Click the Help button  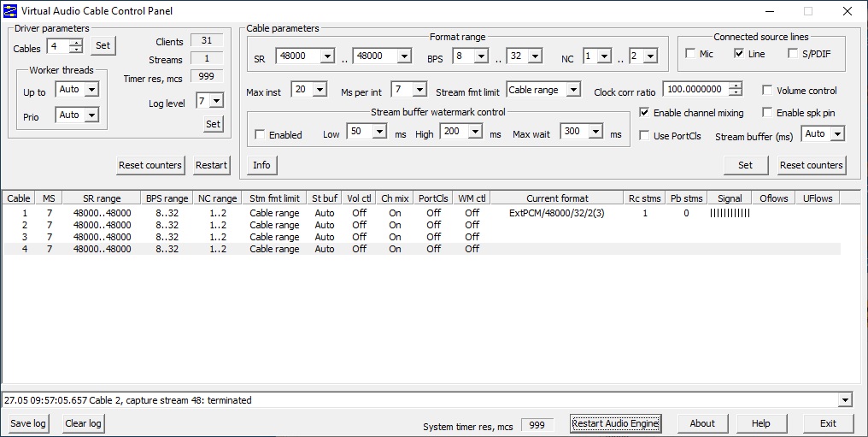[x=761, y=423]
